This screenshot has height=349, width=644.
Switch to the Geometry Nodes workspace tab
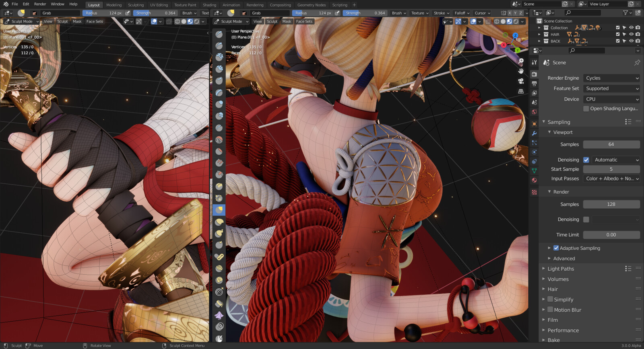coord(312,5)
